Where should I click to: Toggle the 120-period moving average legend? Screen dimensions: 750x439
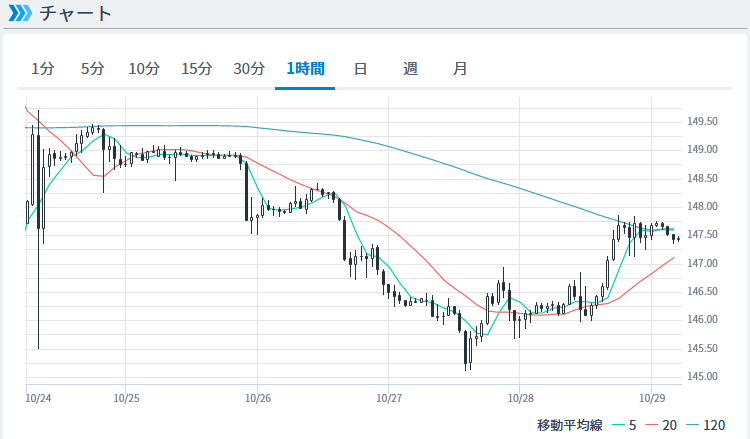[x=707, y=425]
